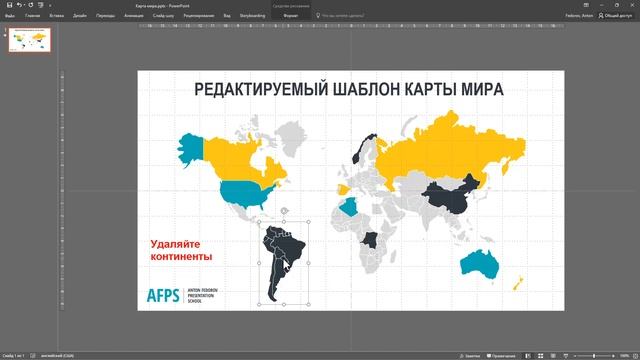Screen dimensions: 640x360
Task: Switch to Slide Sorter view icon
Action: 540,356
